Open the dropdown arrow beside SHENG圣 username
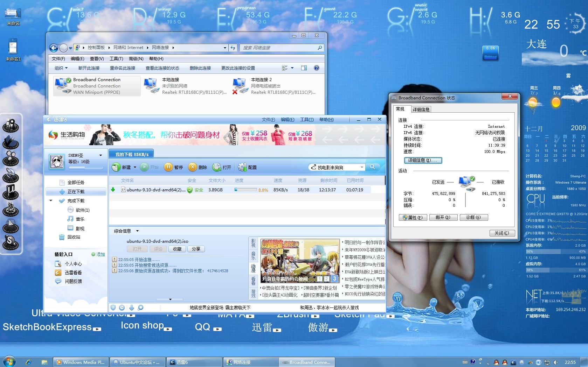Screen dimensions: 588x367 click(x=101, y=155)
